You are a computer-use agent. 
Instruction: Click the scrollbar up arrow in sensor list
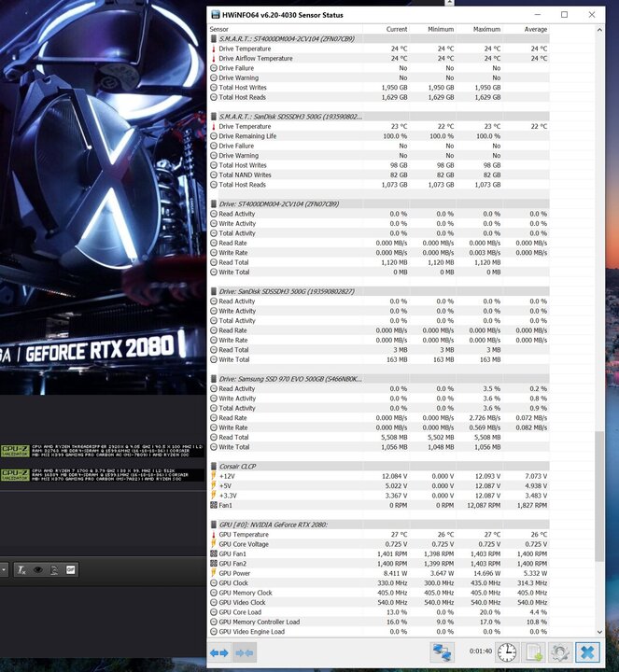[x=599, y=30]
